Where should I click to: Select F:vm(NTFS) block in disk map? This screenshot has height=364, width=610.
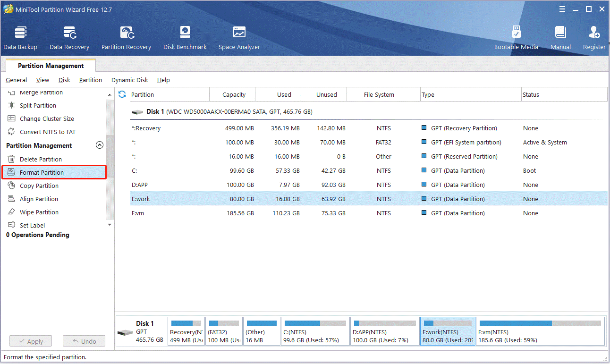pyautogui.click(x=540, y=331)
